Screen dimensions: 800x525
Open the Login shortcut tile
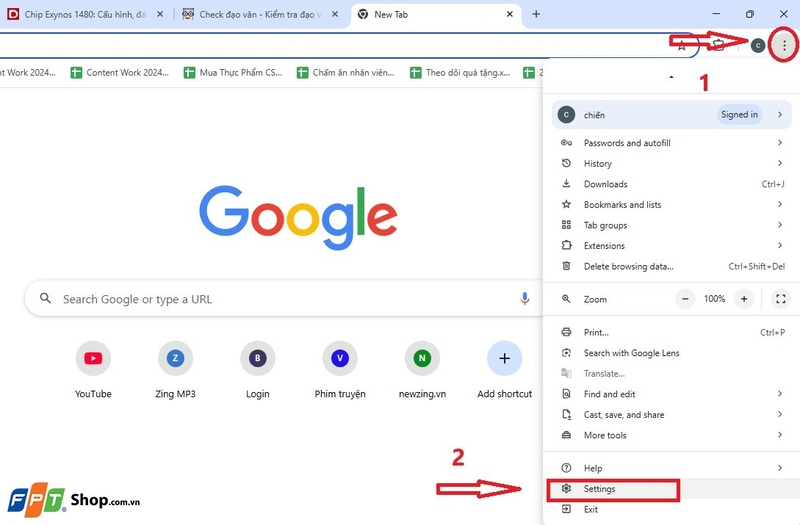point(258,370)
